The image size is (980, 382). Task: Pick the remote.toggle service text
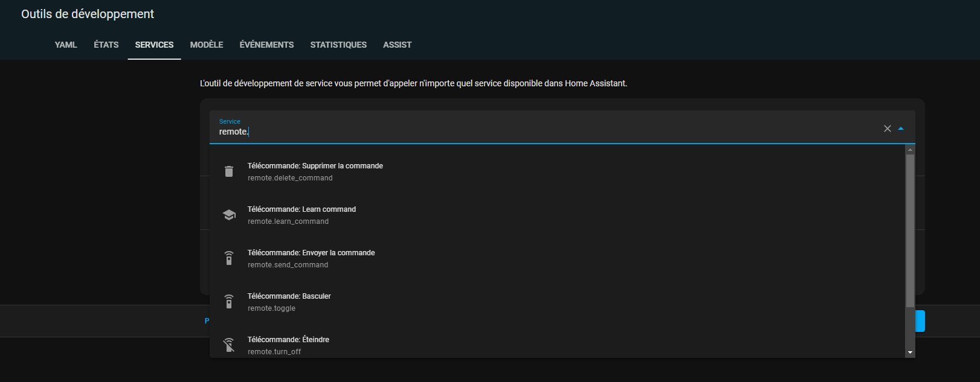point(271,308)
